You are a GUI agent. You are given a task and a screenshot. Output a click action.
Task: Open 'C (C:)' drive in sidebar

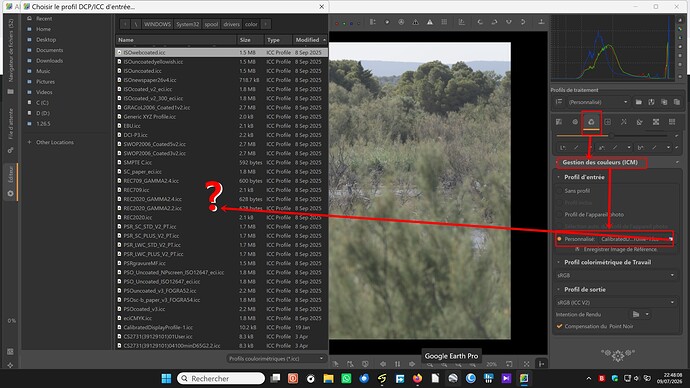(x=42, y=102)
